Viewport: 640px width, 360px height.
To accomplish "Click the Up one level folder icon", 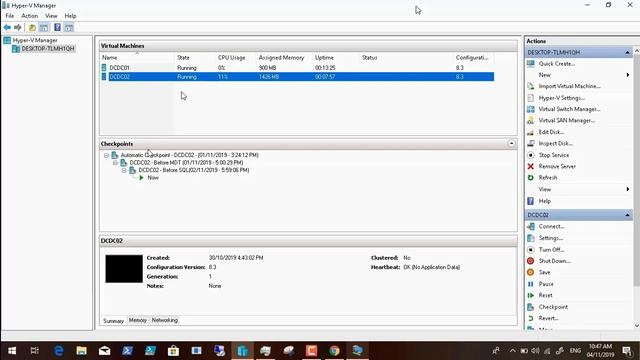I will pos(32,27).
